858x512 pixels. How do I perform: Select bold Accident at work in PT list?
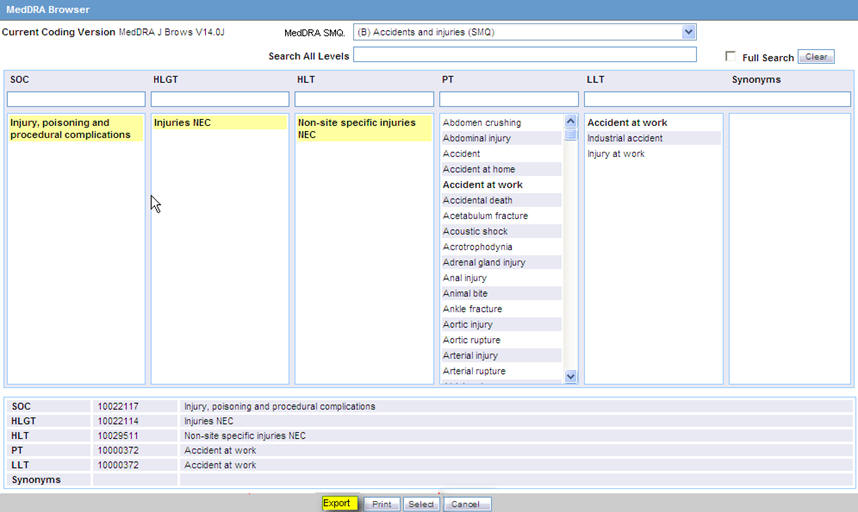point(483,185)
